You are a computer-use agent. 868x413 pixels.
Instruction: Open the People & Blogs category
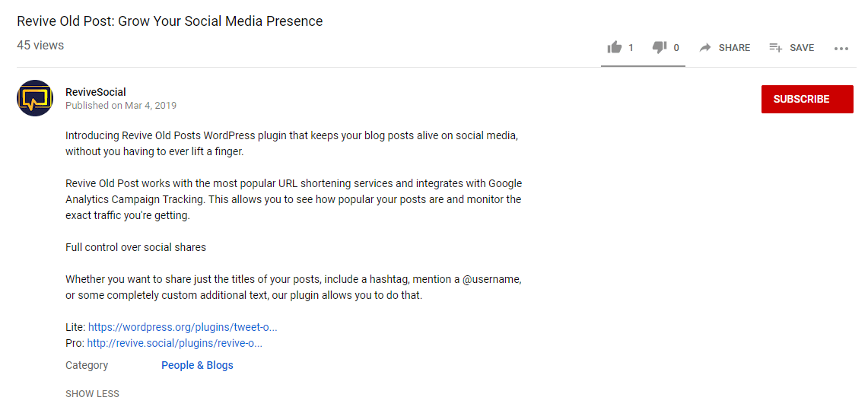[x=197, y=365]
